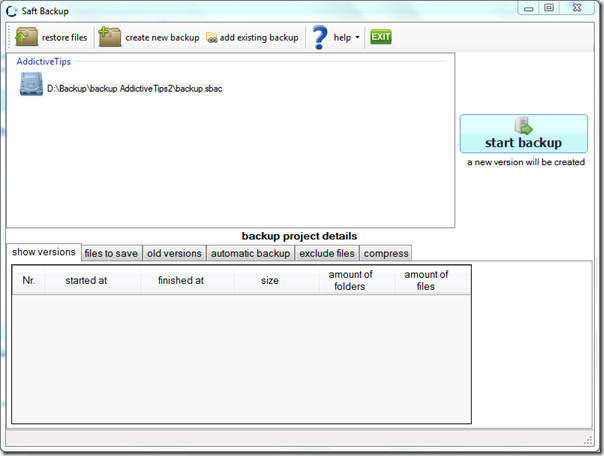Sort by started at column header
This screenshot has height=456, width=604.
93,280
